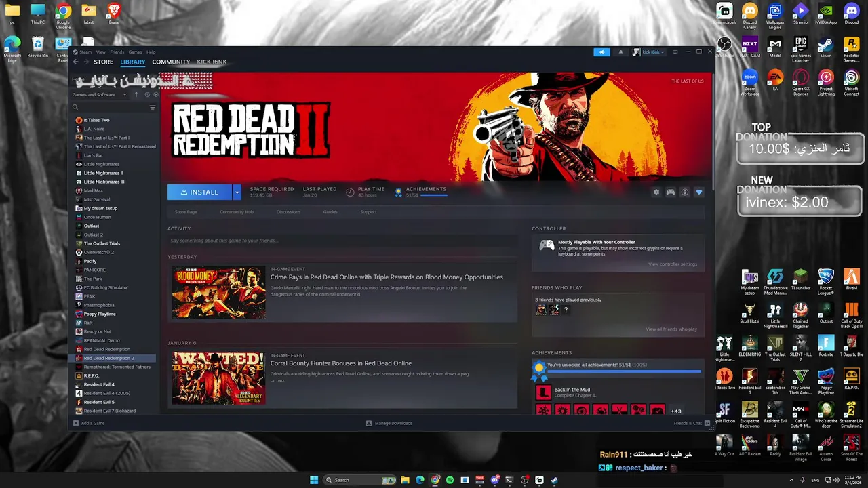Click Windows Start button
This screenshot has height=488, width=868.
point(314,480)
